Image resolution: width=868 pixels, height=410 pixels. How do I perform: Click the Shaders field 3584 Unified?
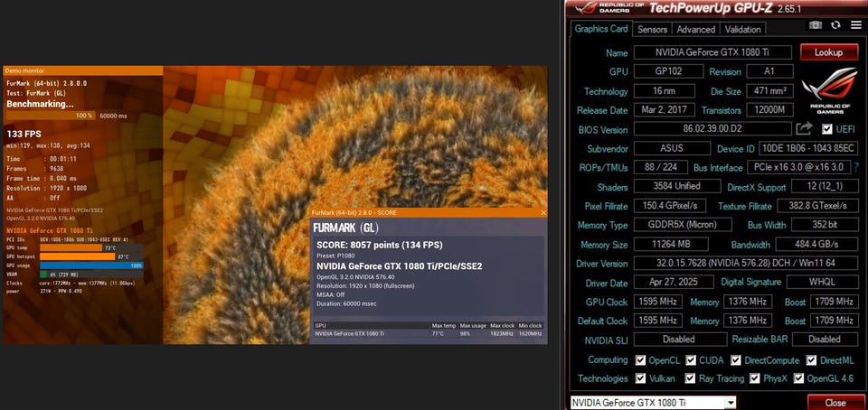click(x=677, y=186)
